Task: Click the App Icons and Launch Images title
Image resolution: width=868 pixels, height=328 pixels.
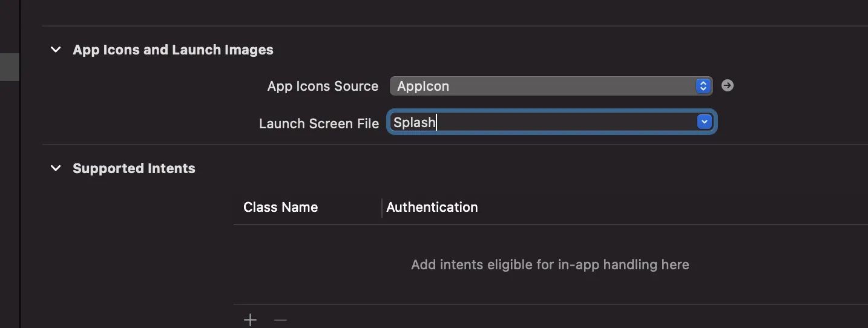Action: 173,50
